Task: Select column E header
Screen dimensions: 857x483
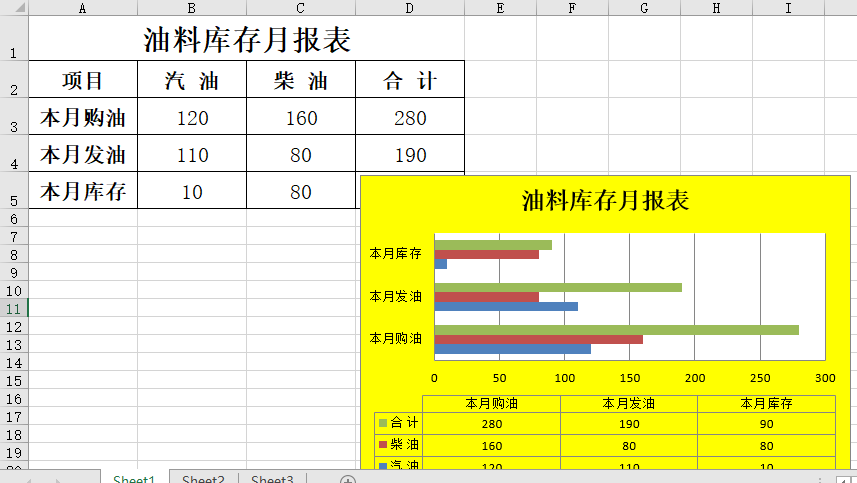Action: 500,8
